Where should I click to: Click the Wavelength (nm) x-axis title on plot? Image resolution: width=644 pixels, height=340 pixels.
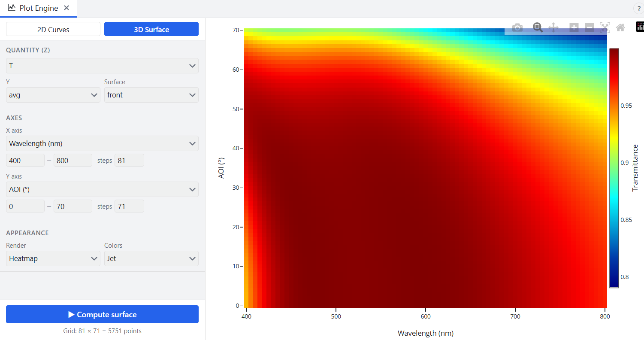coord(425,333)
